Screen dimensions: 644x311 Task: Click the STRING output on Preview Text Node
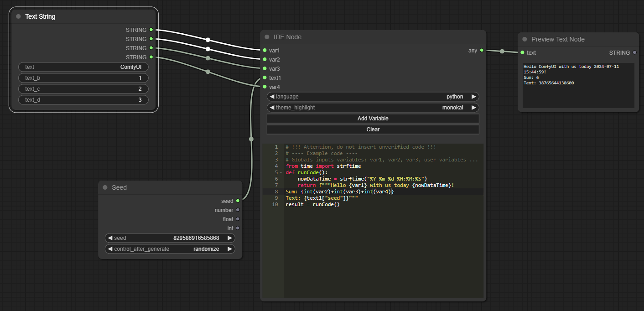[x=635, y=52]
